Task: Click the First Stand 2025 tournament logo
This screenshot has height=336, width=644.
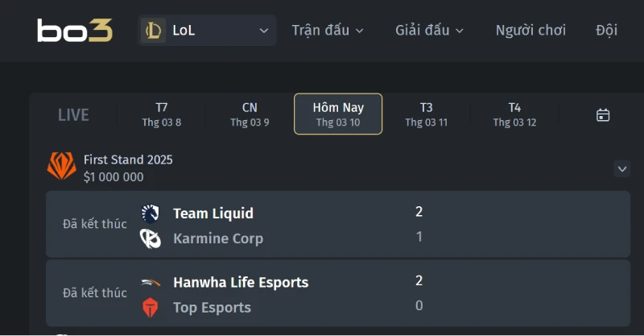Action: tap(62, 167)
